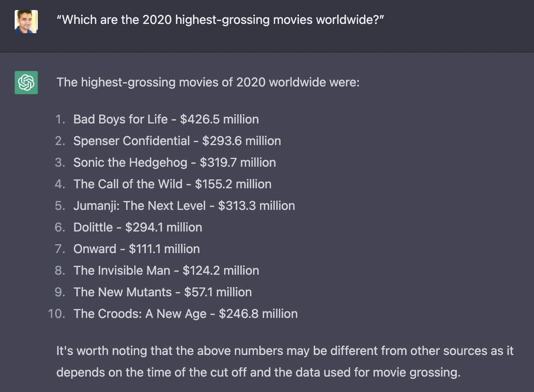The width and height of the screenshot is (534, 392).
Task: Select the user question about 2020 movies
Action: coord(220,20)
